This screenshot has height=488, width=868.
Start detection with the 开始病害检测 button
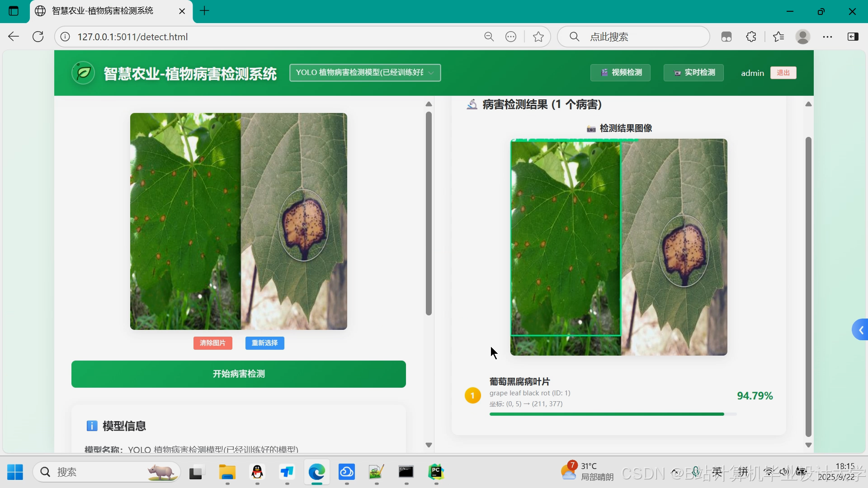coord(238,374)
